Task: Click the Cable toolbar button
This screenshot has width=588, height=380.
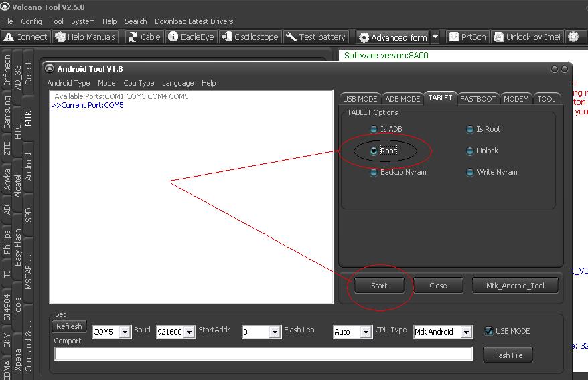Action: [x=145, y=37]
